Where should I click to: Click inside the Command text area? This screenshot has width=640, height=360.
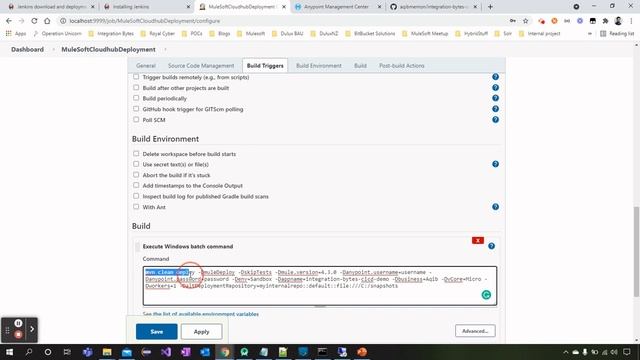[320, 286]
